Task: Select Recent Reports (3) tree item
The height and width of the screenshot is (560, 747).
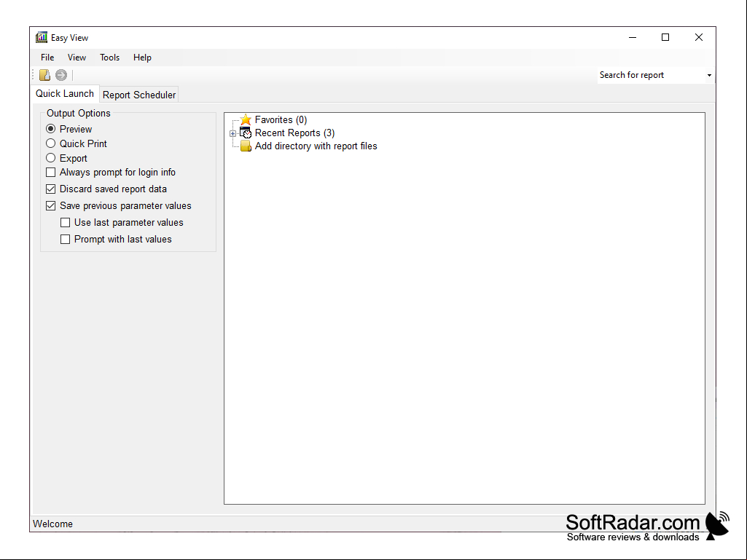Action: point(294,133)
